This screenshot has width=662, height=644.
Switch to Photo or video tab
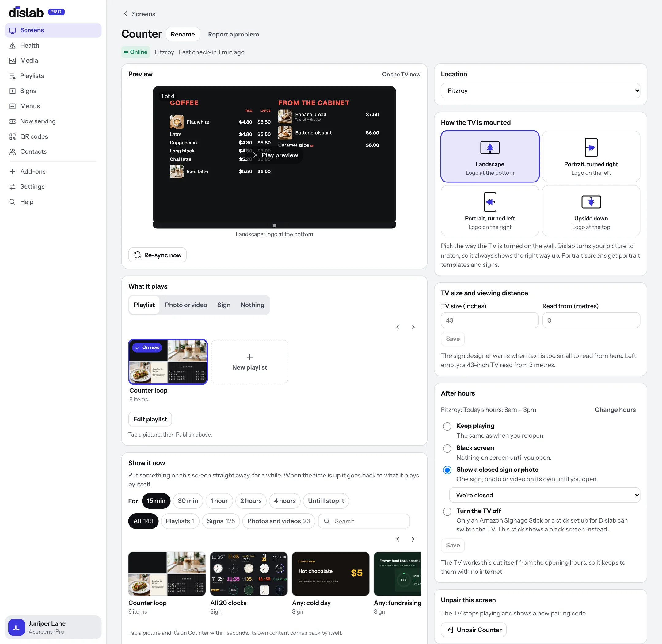(x=186, y=305)
